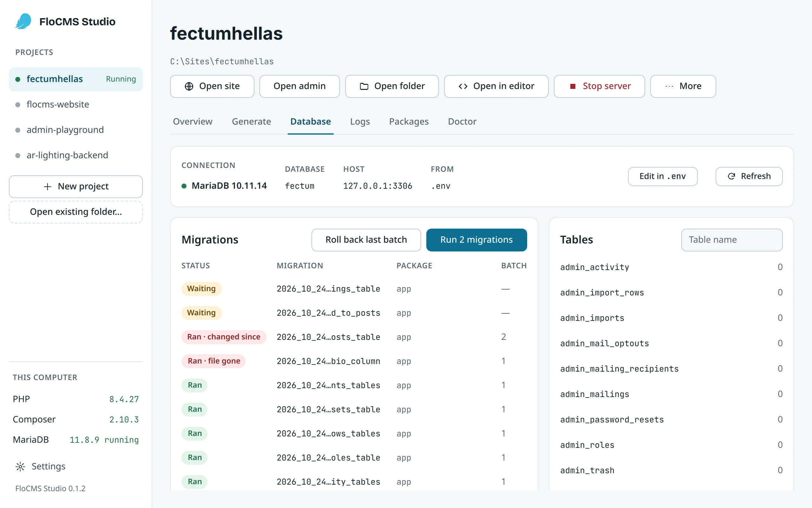This screenshot has width=812, height=508.
Task: Click the admin_activity table row
Action: coord(671,267)
